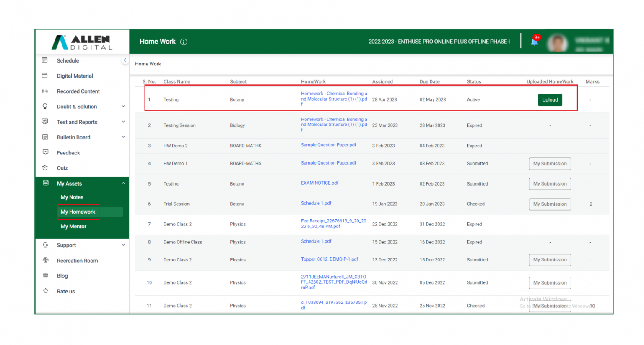Open Sample Question Paper.pdf for HW Demo 2
644x345 pixels.
[328, 145]
